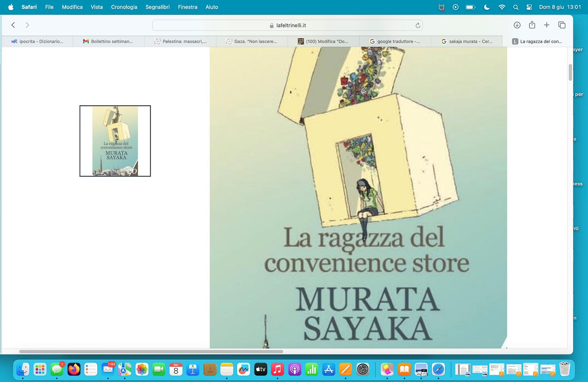Open the File menu
This screenshot has height=382, width=588.
pos(49,7)
